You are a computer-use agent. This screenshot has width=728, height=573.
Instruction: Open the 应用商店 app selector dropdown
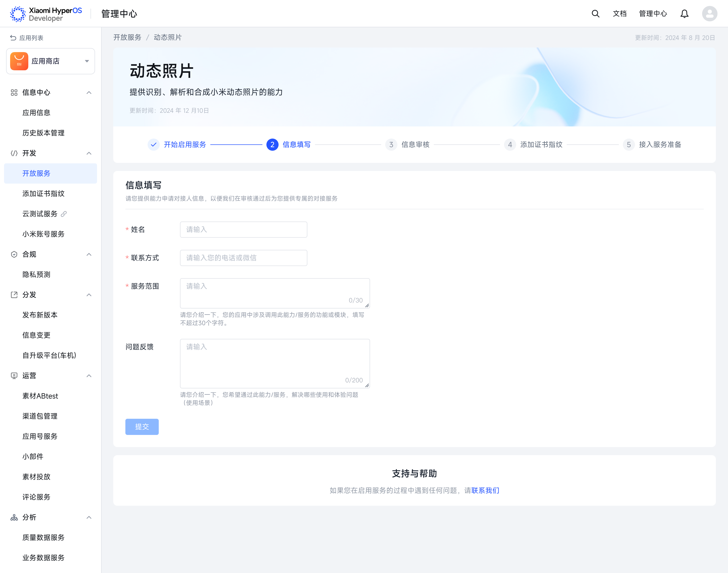pos(87,61)
